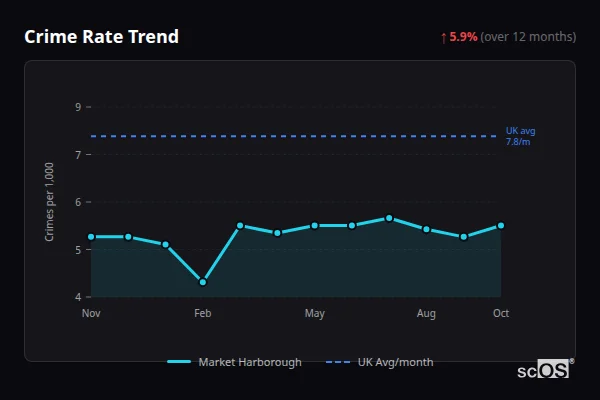This screenshot has height=400, width=600.
Task: Toggle Market Harborough legend series
Action: [x=235, y=362]
